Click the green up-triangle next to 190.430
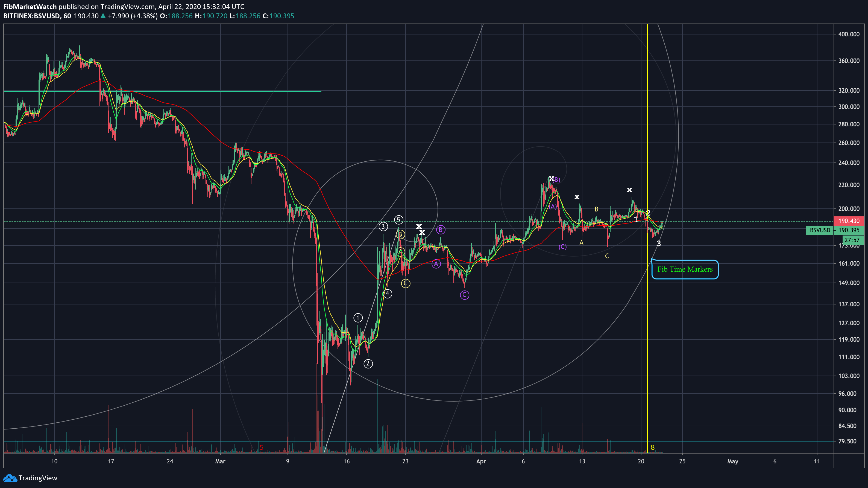This screenshot has height=488, width=868. [103, 16]
